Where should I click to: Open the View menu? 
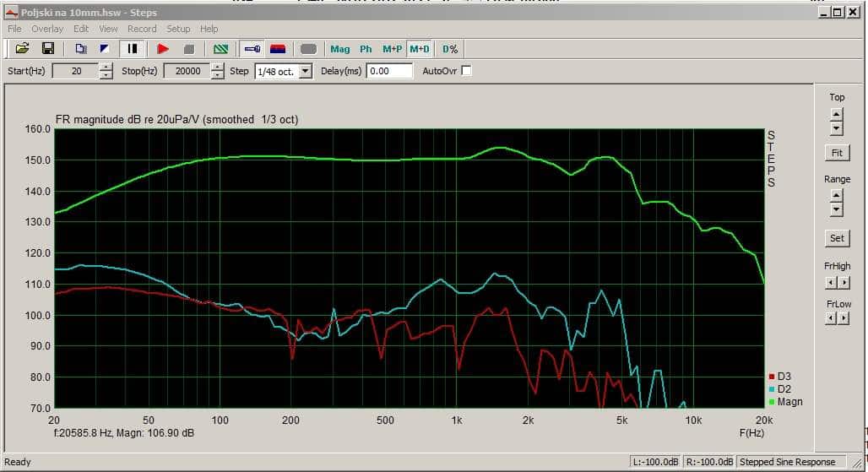pyautogui.click(x=108, y=29)
